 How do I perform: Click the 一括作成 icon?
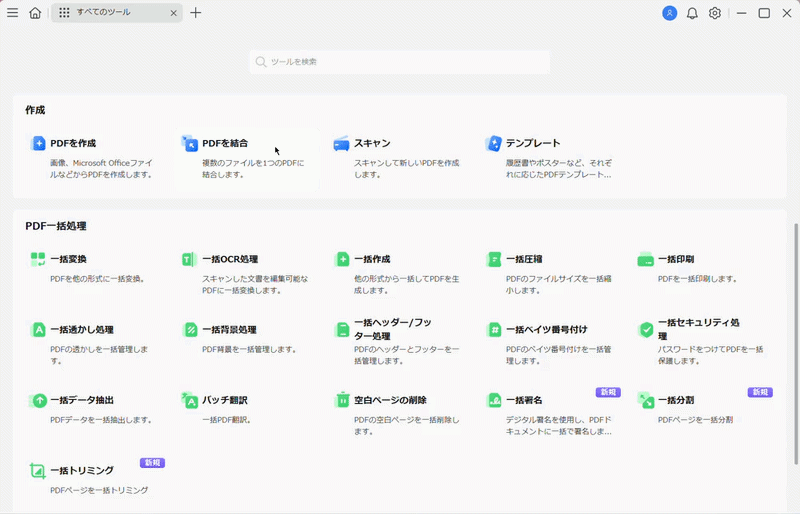341,259
